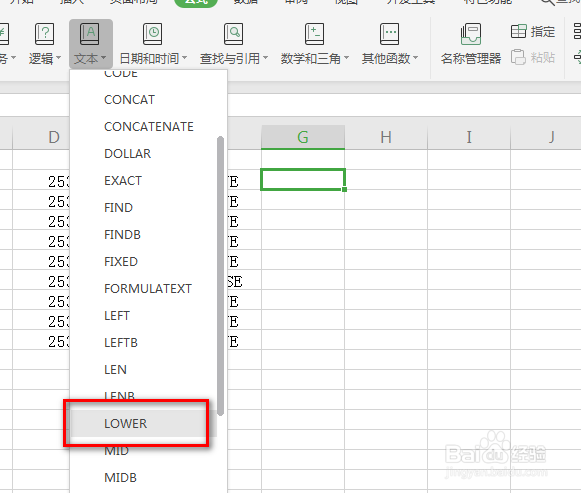Pick the FINDB function
Image resolution: width=581 pixels, height=493 pixels.
122,235
